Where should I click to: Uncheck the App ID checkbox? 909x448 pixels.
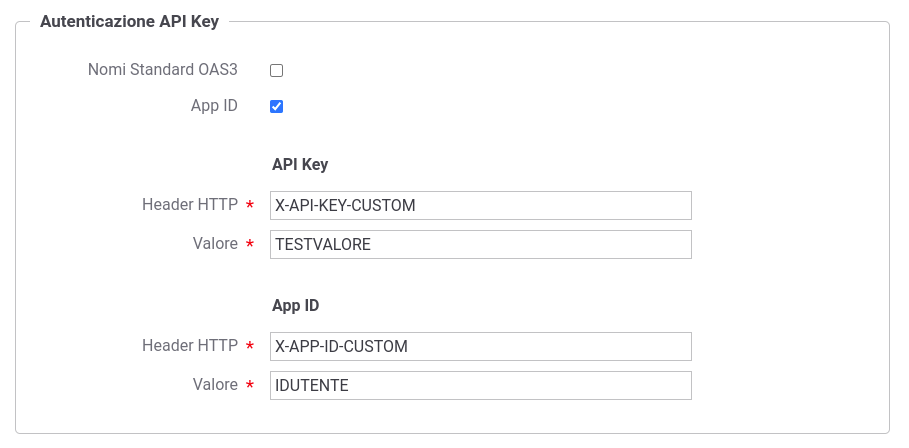[x=277, y=107]
